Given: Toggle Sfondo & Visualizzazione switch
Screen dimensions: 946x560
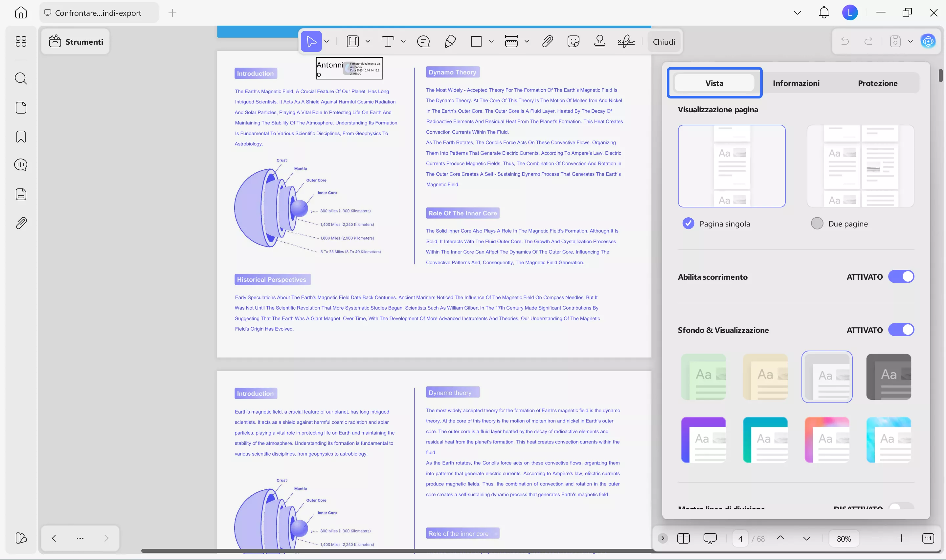Looking at the screenshot, I should coord(901,330).
